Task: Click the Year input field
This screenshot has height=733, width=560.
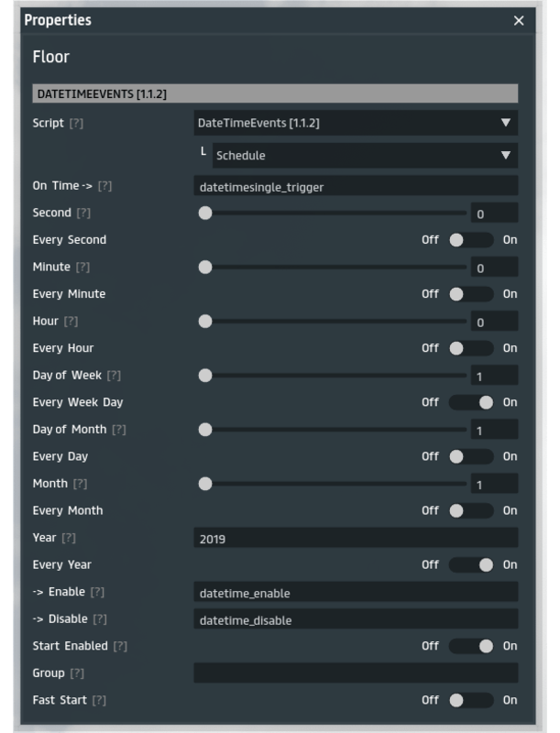Action: (x=356, y=539)
